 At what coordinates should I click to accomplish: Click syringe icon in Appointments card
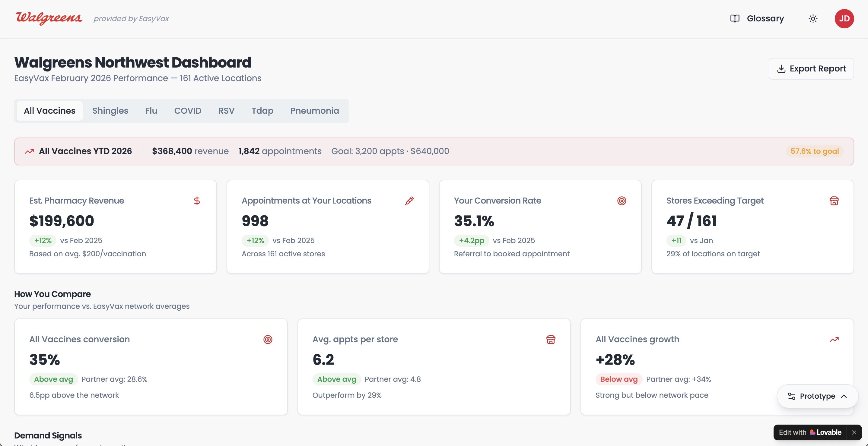pos(409,201)
